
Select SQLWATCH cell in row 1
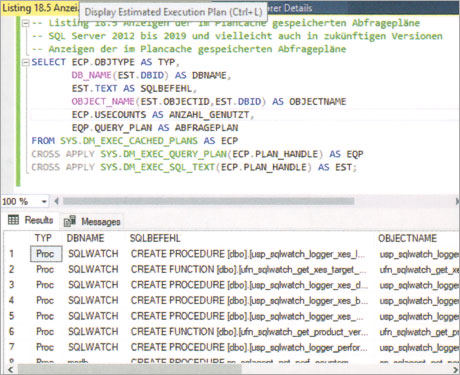pos(93,254)
